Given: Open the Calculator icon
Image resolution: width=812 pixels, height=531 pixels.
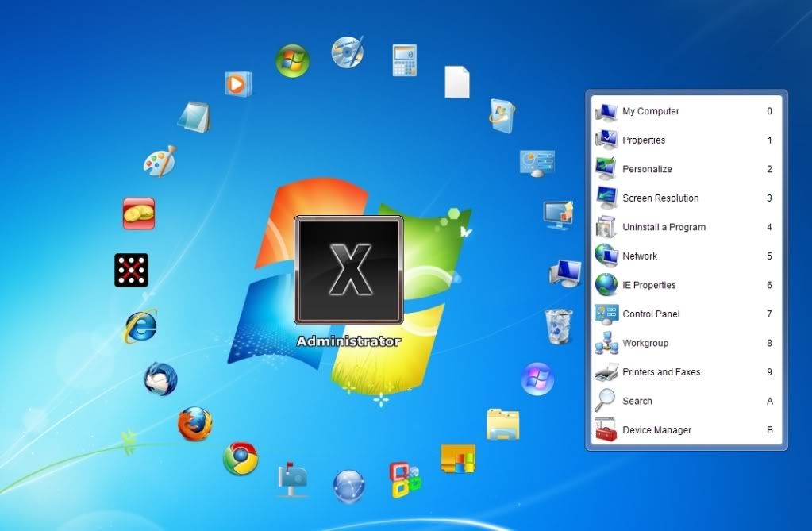Looking at the screenshot, I should pos(405,60).
